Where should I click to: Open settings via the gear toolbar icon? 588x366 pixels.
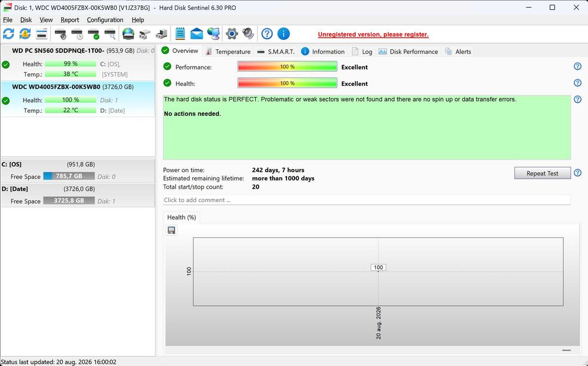232,33
